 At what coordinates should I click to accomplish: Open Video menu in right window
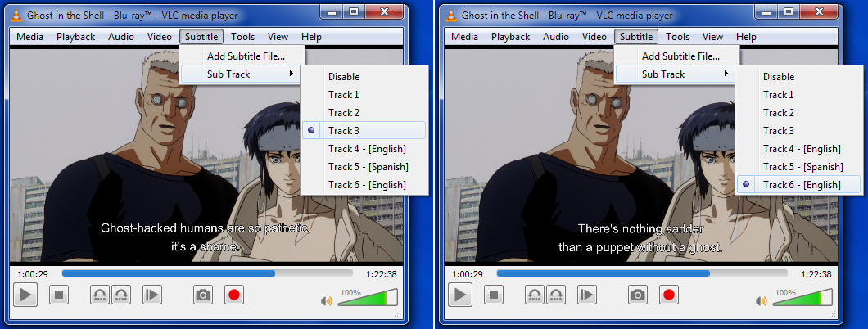click(x=594, y=37)
